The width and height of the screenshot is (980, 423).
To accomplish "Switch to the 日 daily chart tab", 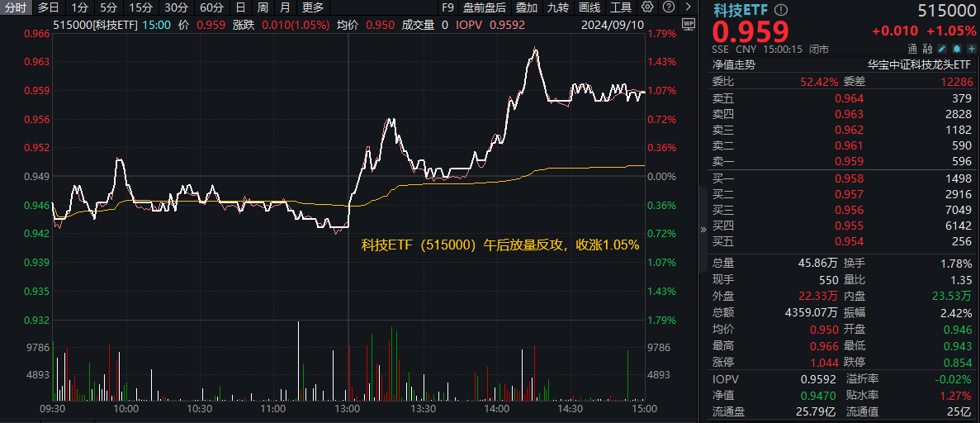I will click(x=240, y=7).
